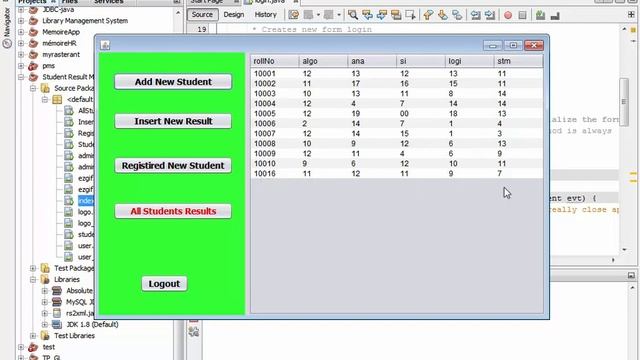Stop macro recording square icon
The height and width of the screenshot is (360, 640).
(x=522, y=16)
